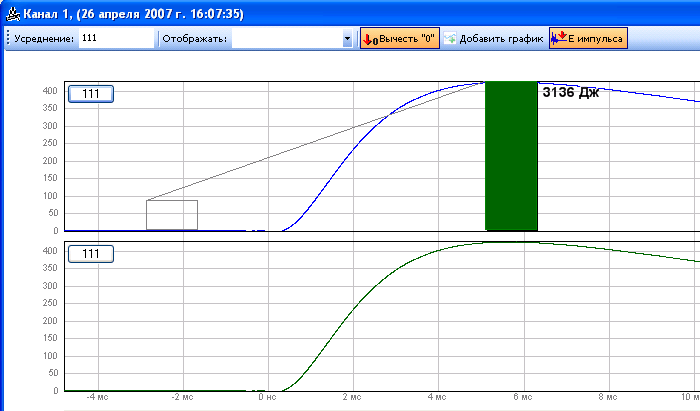Click the dark green pulse energy marker bar

click(511, 156)
